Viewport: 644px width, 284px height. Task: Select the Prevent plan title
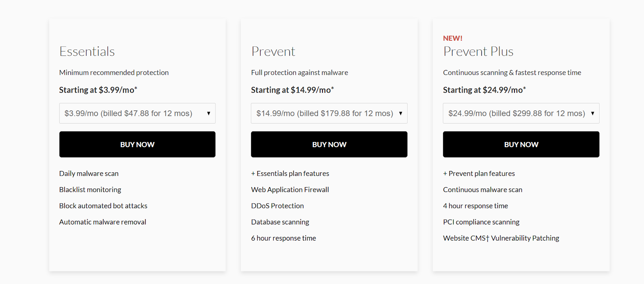273,51
